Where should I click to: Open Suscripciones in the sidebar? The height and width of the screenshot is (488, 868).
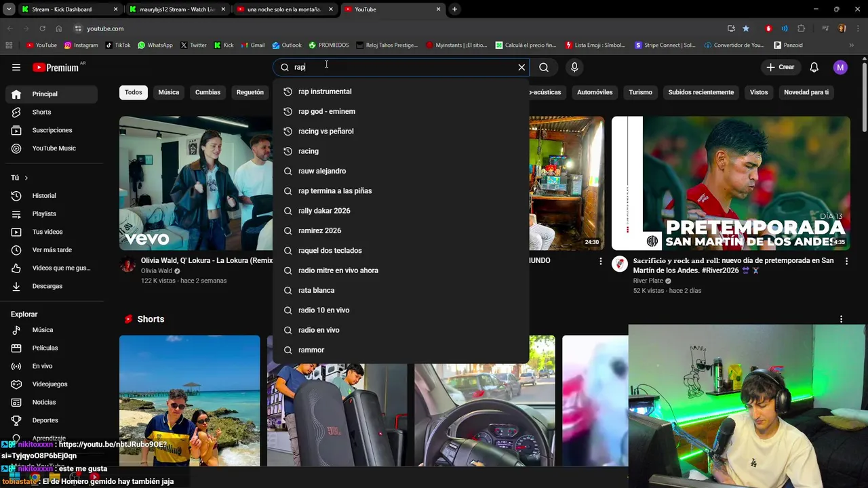(x=52, y=130)
